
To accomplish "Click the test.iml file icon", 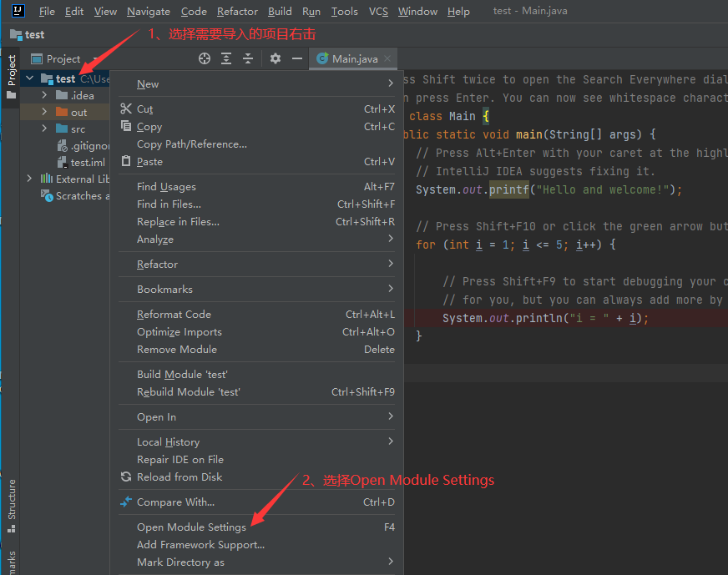I will (x=63, y=163).
